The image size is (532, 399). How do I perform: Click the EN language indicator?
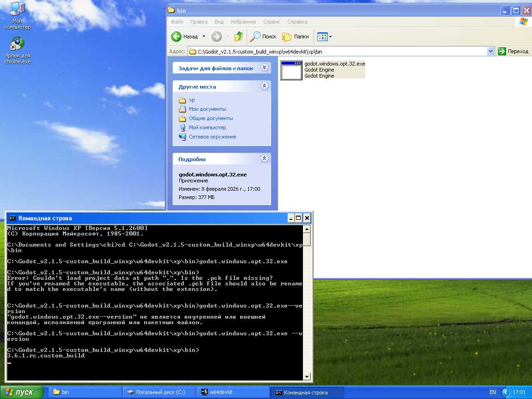pyautogui.click(x=492, y=392)
